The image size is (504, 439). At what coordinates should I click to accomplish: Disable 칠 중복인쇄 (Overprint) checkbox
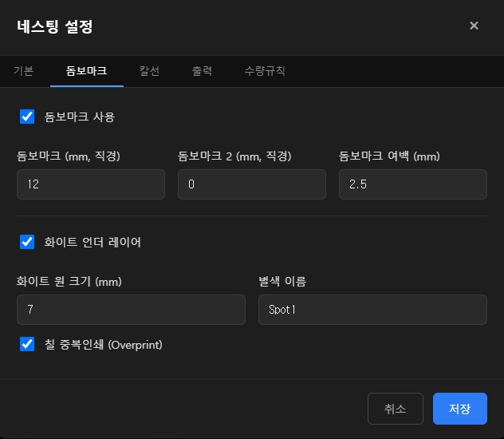[x=27, y=344]
